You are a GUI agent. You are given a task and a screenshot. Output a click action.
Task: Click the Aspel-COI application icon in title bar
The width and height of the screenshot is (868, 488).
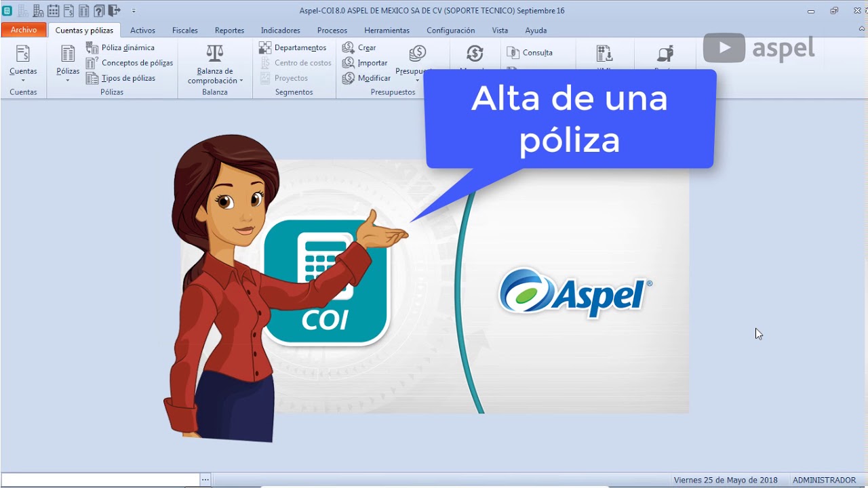tap(7, 11)
